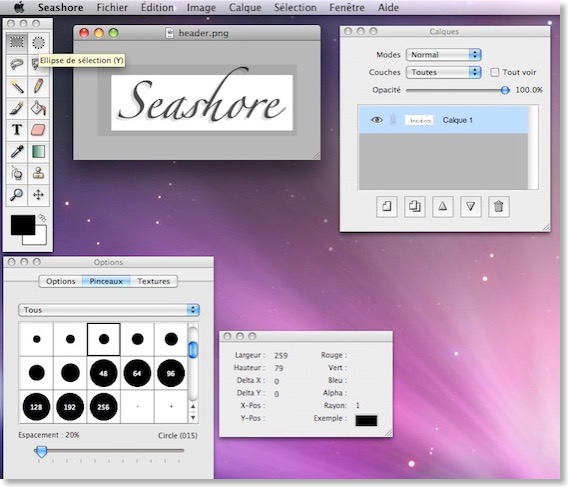The image size is (568, 487).
Task: Select the rectangle selection tool
Action: pos(16,43)
